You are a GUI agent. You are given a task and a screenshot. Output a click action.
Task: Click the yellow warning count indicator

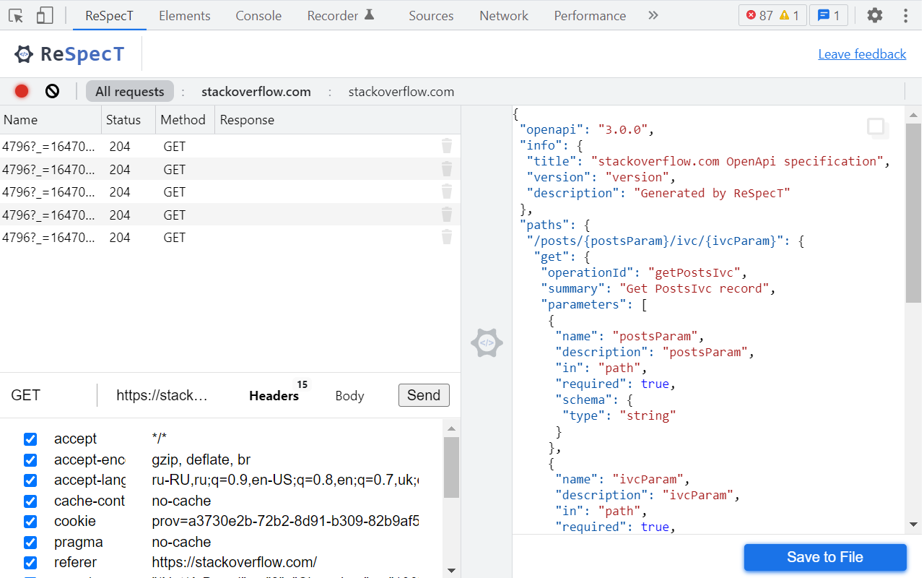pyautogui.click(x=789, y=15)
